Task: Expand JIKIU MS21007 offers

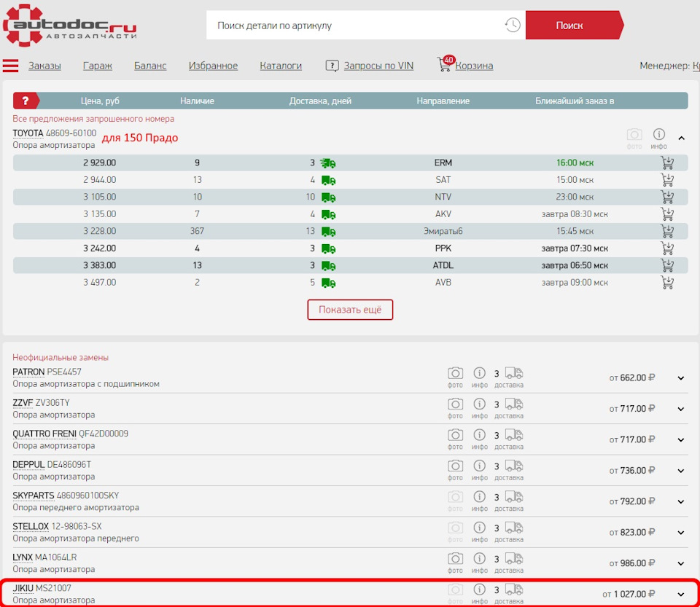Action: tap(681, 595)
